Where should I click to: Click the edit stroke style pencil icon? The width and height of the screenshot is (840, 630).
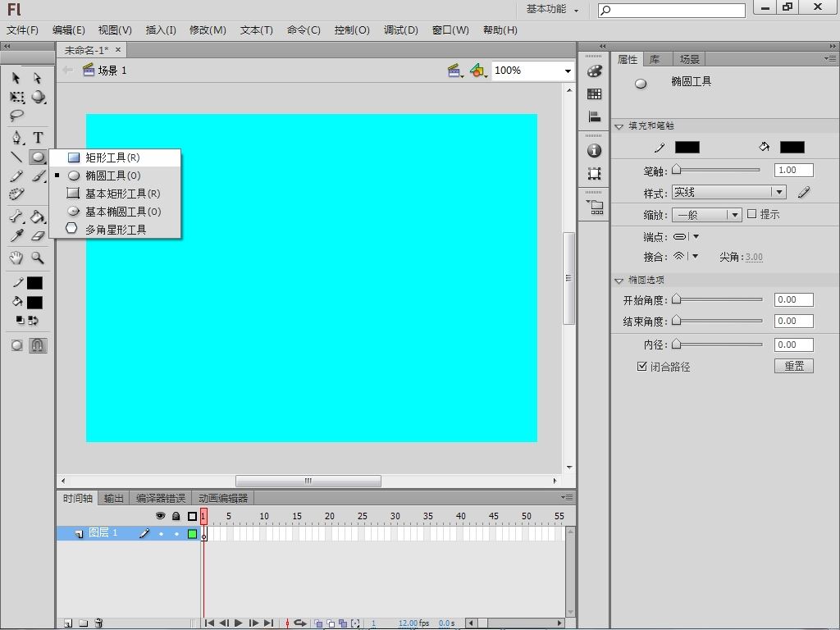[x=804, y=192]
